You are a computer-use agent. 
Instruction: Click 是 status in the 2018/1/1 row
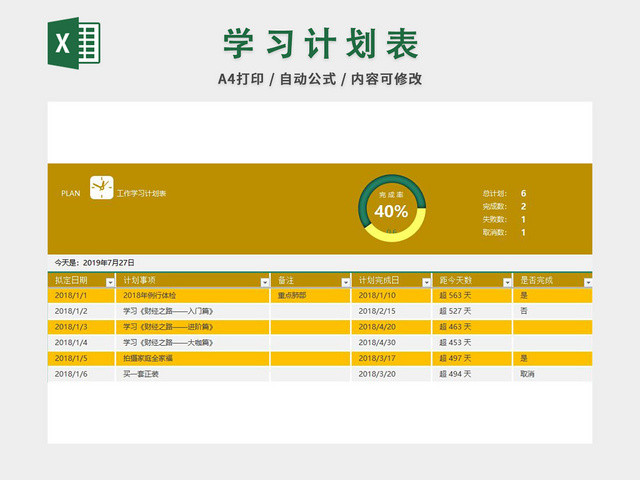pos(553,296)
